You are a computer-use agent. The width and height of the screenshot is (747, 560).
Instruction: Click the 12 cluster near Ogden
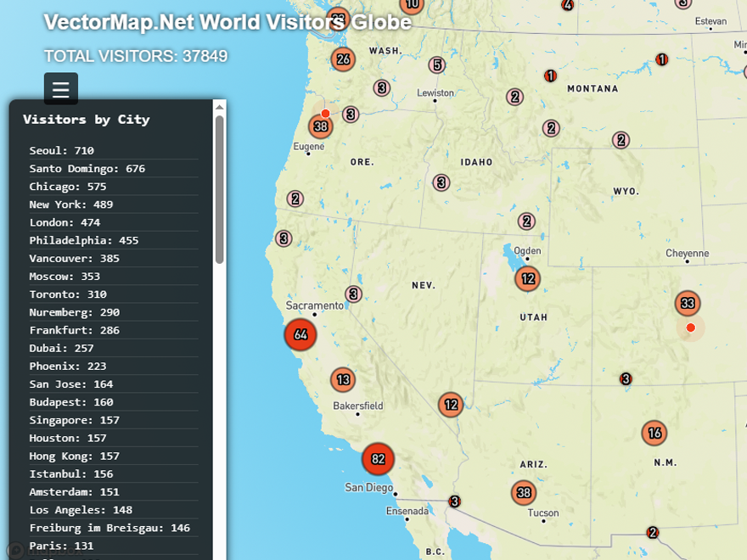pos(527,278)
